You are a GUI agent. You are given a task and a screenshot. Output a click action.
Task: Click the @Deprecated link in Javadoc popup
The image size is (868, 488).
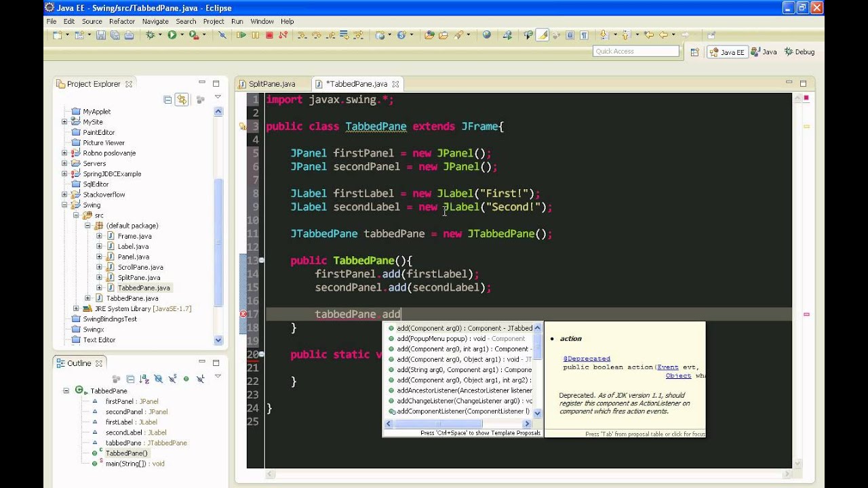click(x=587, y=359)
